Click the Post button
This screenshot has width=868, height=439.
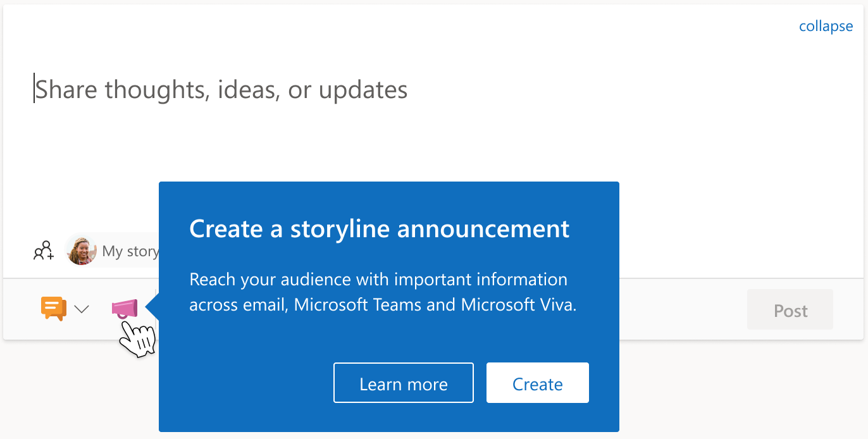pyautogui.click(x=790, y=309)
